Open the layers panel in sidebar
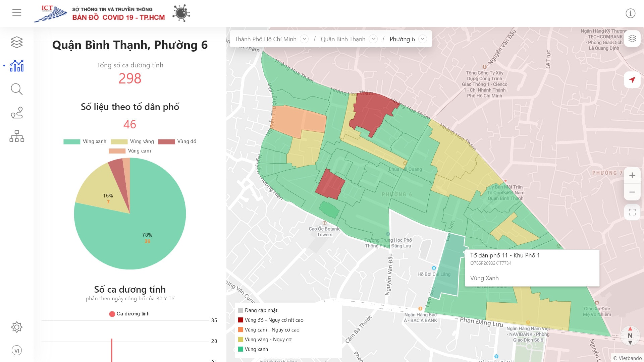The image size is (644, 362). [x=17, y=42]
